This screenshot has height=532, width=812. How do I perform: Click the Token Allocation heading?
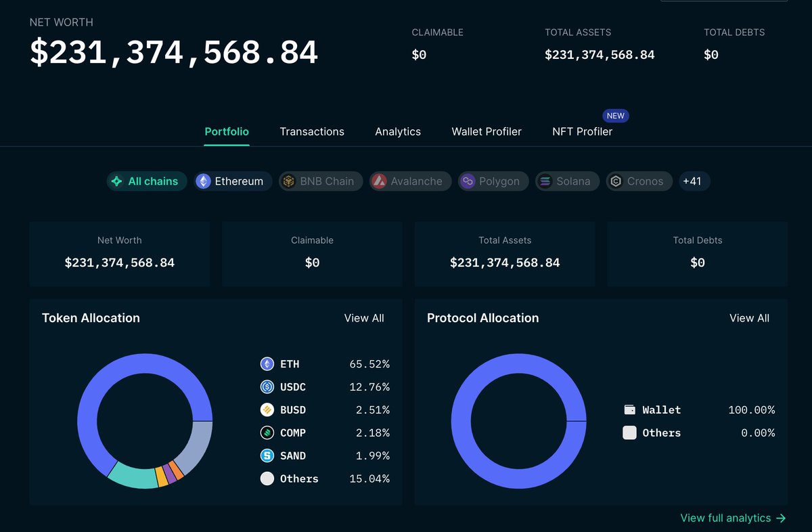pos(91,318)
